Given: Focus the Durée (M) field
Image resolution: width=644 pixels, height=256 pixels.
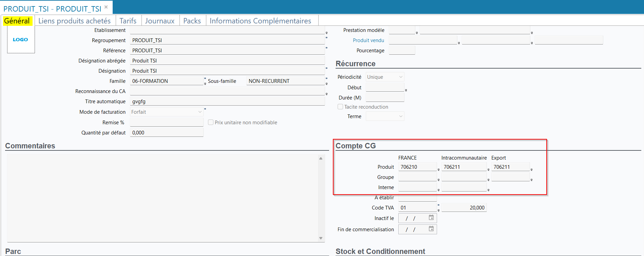Looking at the screenshot, I should 385,97.
